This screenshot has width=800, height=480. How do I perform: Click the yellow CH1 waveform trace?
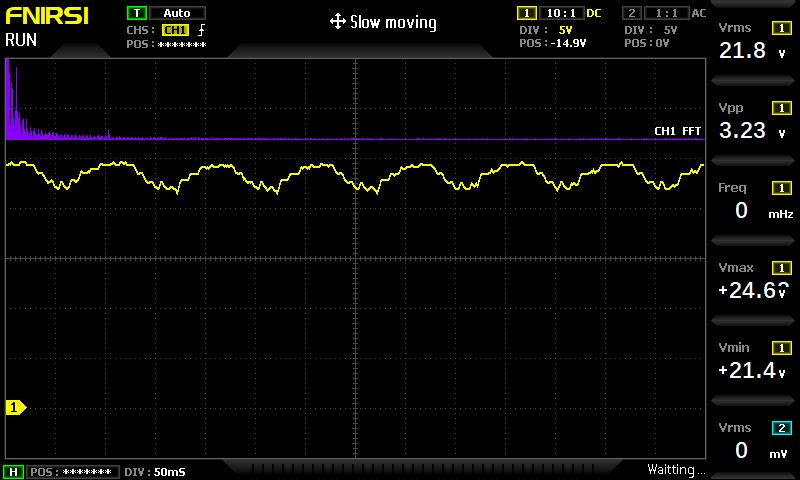tap(355, 176)
